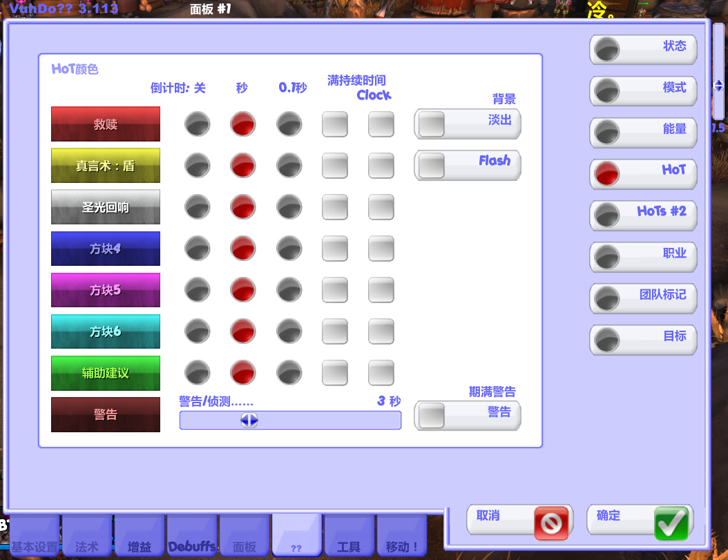Select the HoTs #2 panel option
Screen dimensions: 728x560
tap(607, 215)
